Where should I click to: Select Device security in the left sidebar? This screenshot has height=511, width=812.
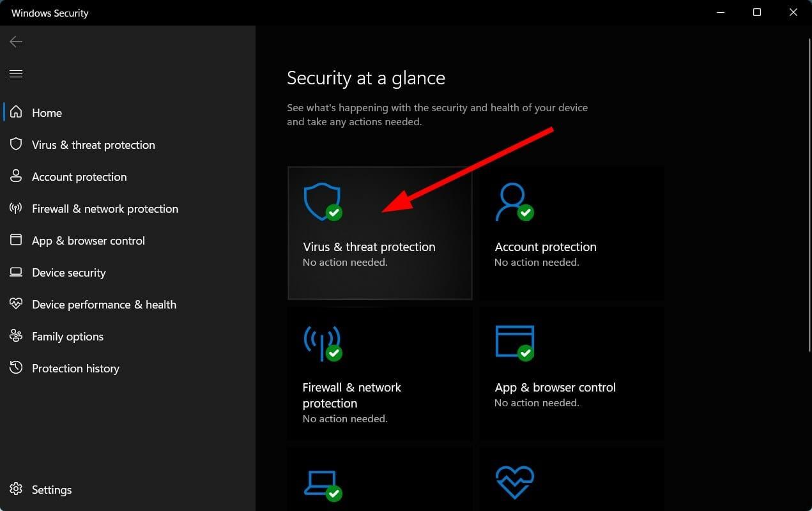click(68, 272)
